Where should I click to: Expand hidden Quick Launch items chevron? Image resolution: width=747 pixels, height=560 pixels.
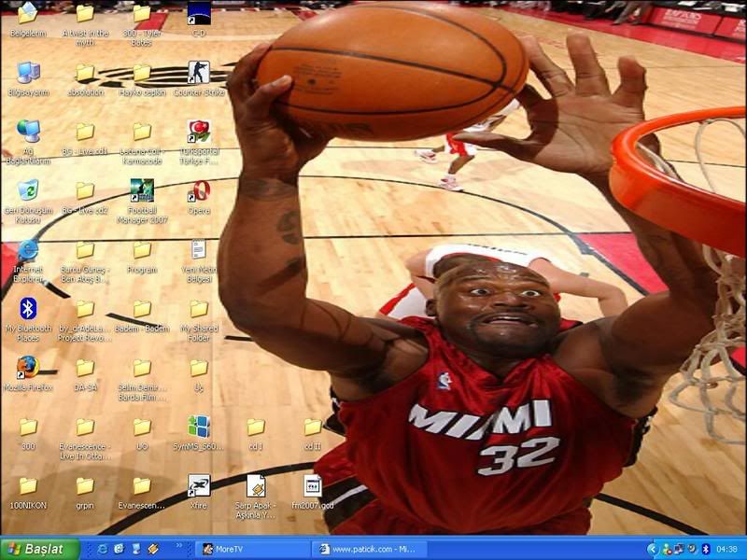(x=179, y=546)
